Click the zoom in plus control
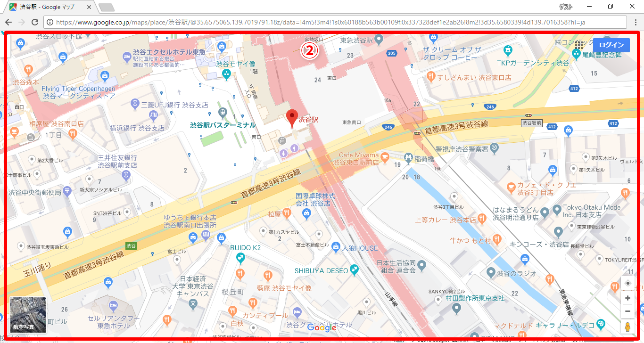 [628, 298]
